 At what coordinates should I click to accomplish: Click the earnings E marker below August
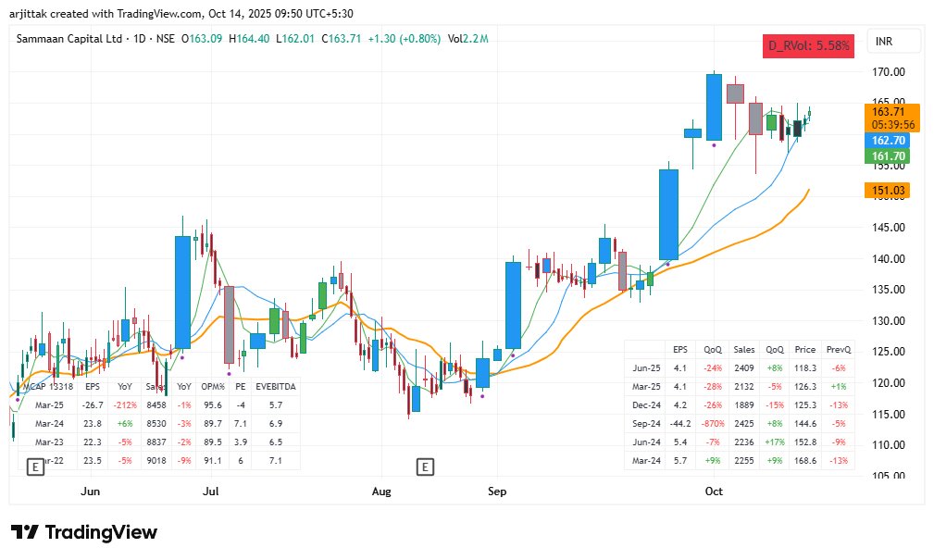tap(427, 467)
